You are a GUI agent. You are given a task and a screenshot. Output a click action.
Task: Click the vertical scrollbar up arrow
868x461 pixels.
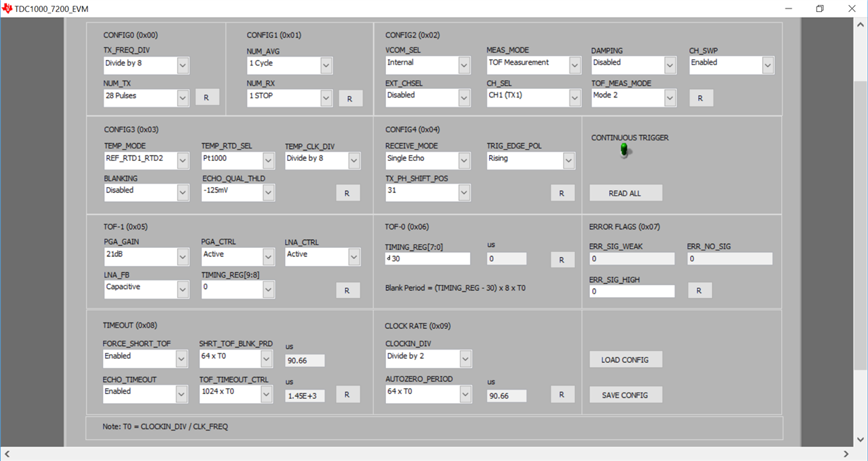point(860,25)
